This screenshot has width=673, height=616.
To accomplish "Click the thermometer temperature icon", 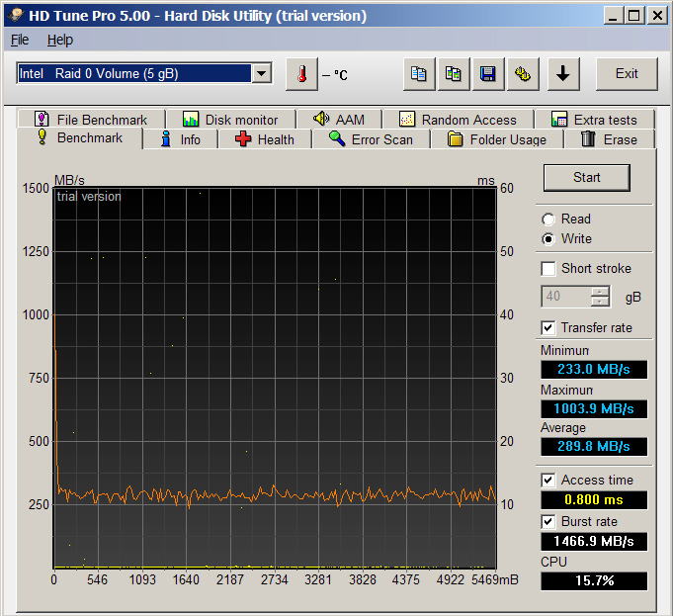I will (302, 74).
